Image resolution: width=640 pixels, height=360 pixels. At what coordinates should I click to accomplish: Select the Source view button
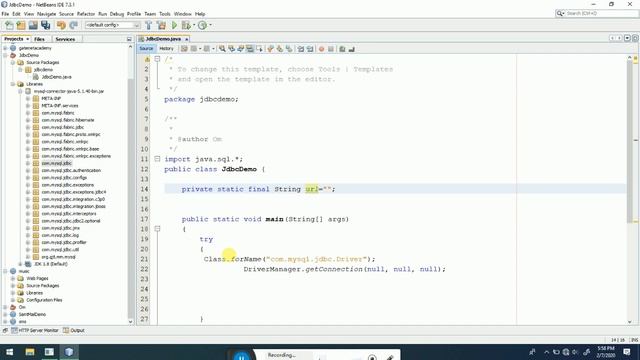coord(146,49)
